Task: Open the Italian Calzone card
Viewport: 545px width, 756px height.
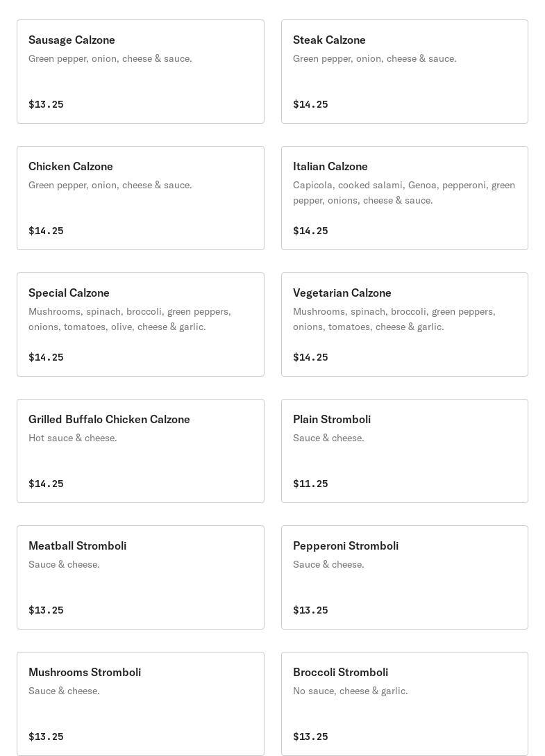Action: [404, 197]
